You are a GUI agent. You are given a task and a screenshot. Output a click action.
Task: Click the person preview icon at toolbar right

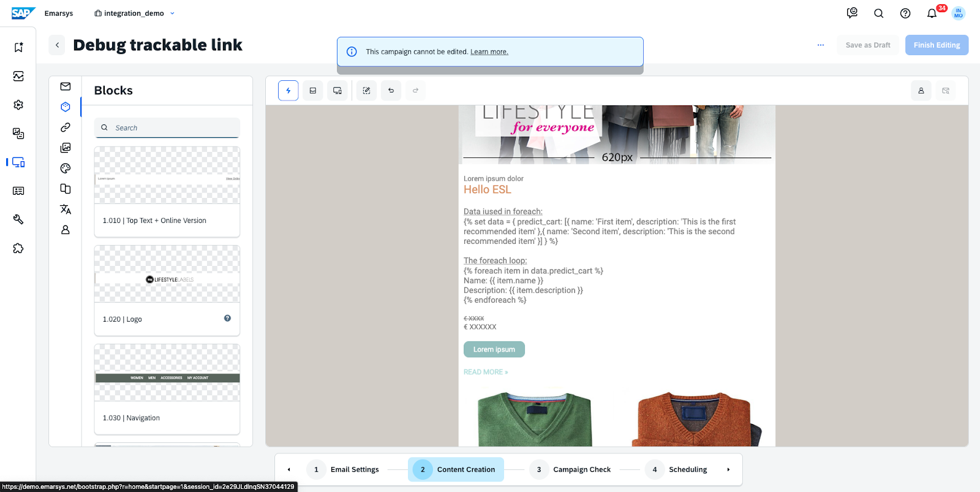(921, 91)
